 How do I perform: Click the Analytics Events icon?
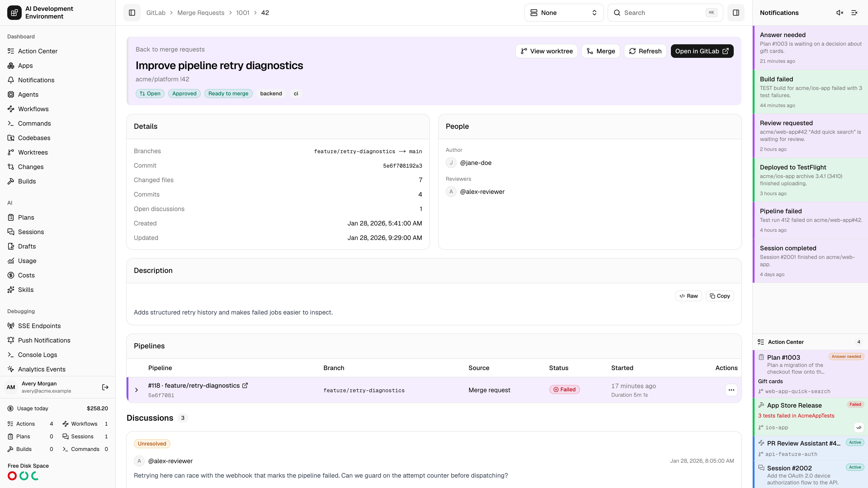11,369
